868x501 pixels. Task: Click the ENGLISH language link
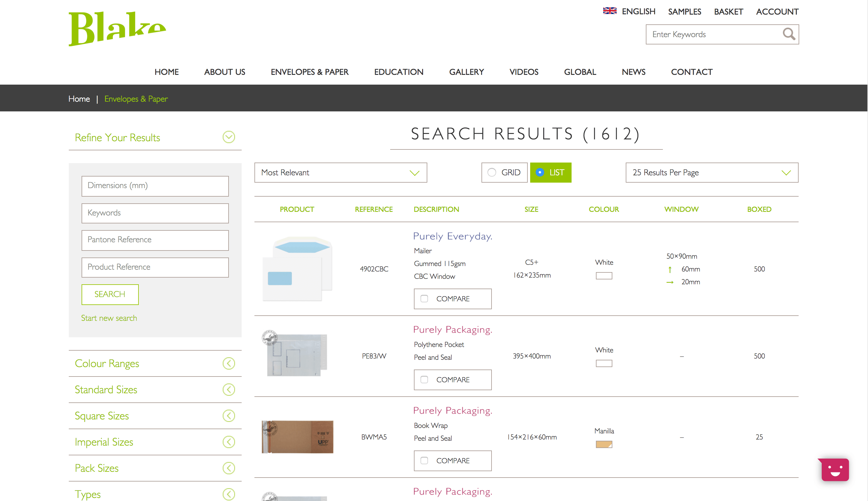639,11
